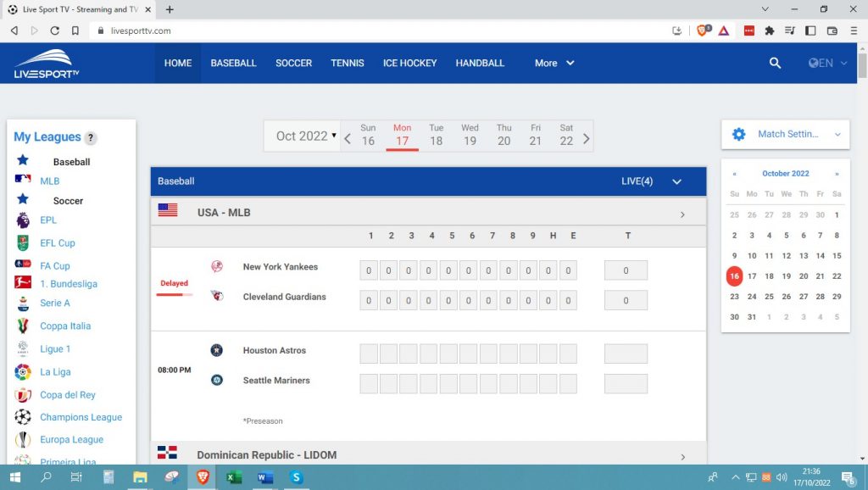
Task: Click the MLB logo icon in My Leagues
Action: (23, 181)
